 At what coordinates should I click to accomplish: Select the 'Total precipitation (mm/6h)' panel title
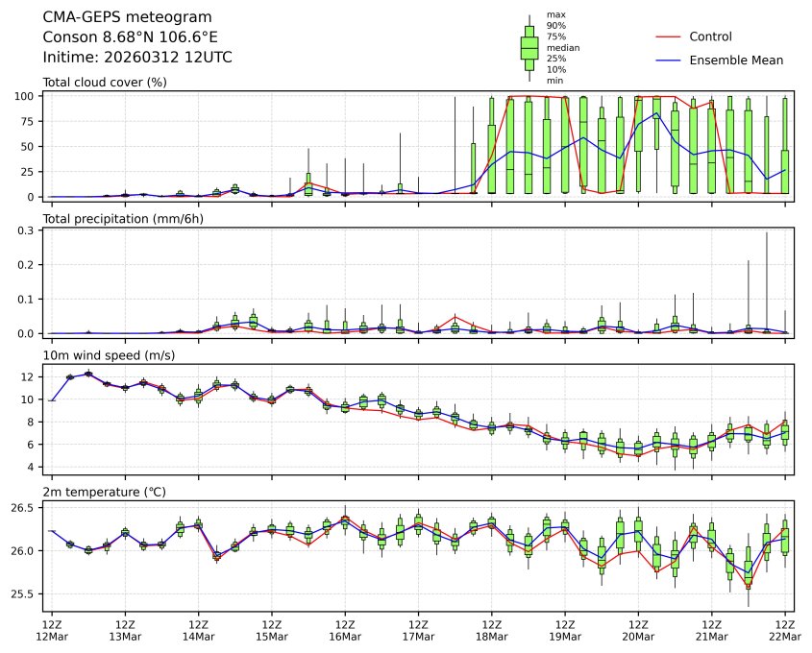click(x=123, y=219)
